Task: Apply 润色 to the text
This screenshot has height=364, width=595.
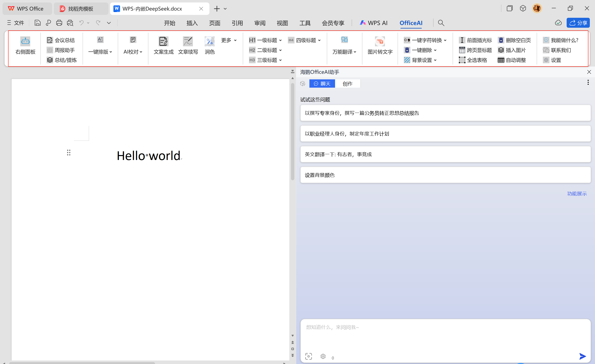Action: [x=209, y=45]
